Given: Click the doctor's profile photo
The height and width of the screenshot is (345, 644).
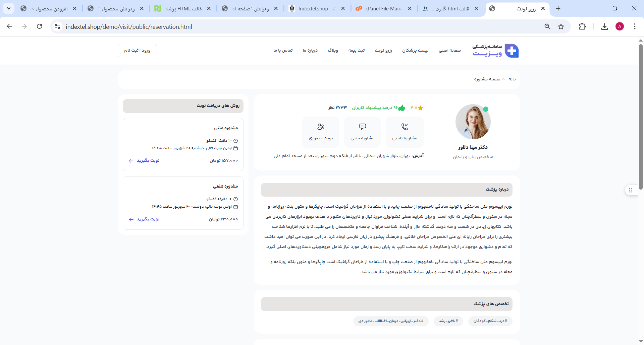Looking at the screenshot, I should point(473,122).
